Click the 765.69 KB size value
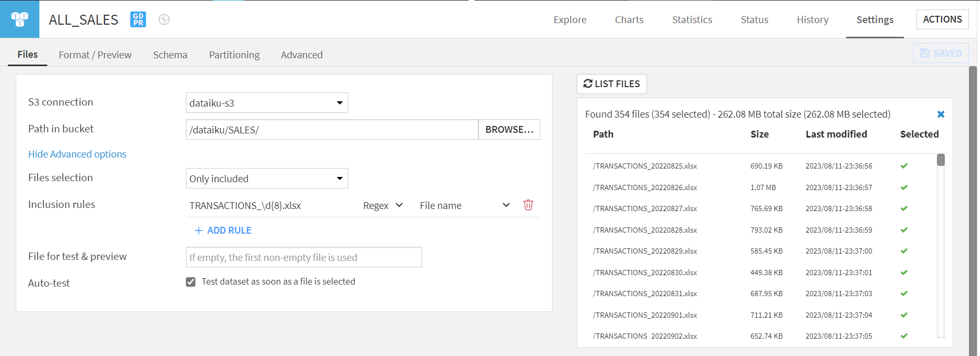980x356 pixels. click(766, 208)
